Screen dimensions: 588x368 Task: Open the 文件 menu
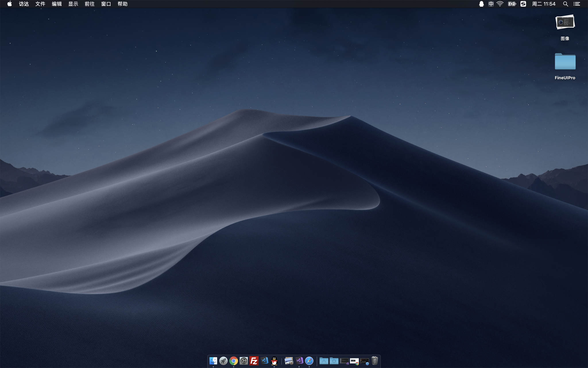[40, 4]
